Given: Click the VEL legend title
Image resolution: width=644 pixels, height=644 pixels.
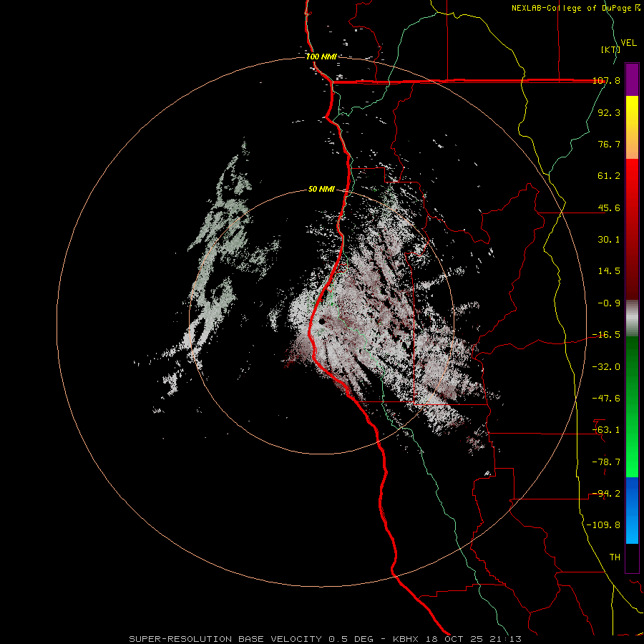Looking at the screenshot, I should 628,43.
